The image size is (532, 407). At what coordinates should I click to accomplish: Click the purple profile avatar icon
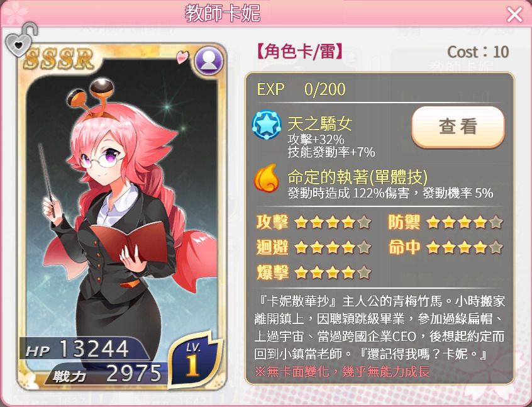coord(209,61)
